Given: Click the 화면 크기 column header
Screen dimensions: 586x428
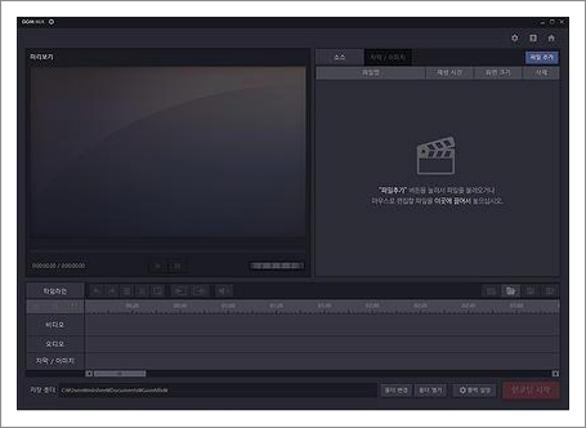Looking at the screenshot, I should coord(498,73).
